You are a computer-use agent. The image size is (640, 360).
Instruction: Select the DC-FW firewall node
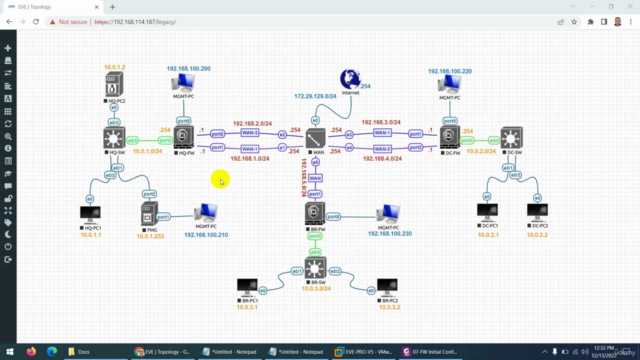tap(450, 138)
